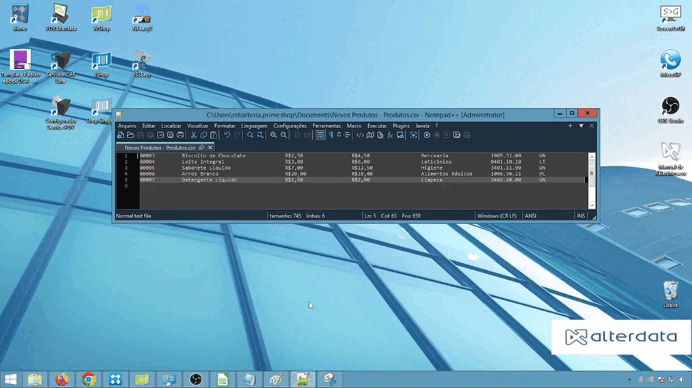
Task: Open File Explorer from the taskbar
Action: tap(35, 380)
